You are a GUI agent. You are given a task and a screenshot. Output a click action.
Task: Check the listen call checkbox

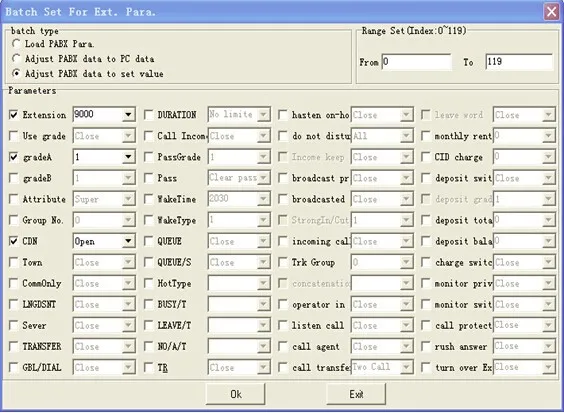(x=283, y=326)
